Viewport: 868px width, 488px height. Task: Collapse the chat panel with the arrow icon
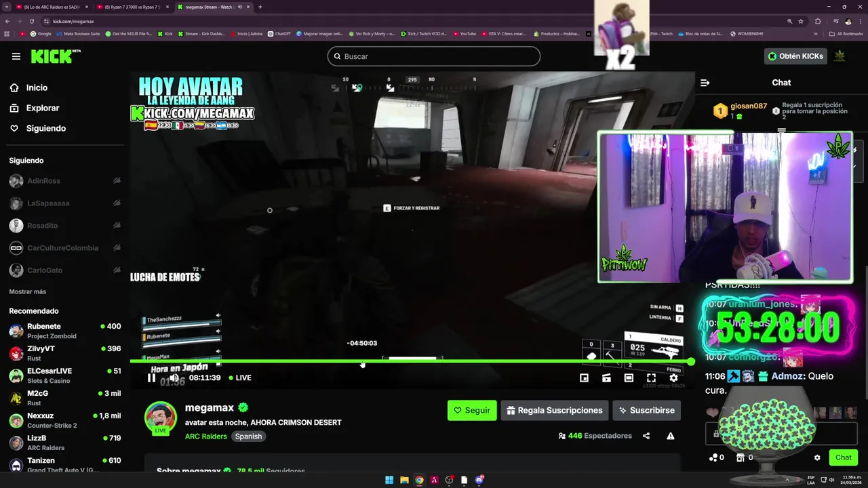tap(705, 83)
